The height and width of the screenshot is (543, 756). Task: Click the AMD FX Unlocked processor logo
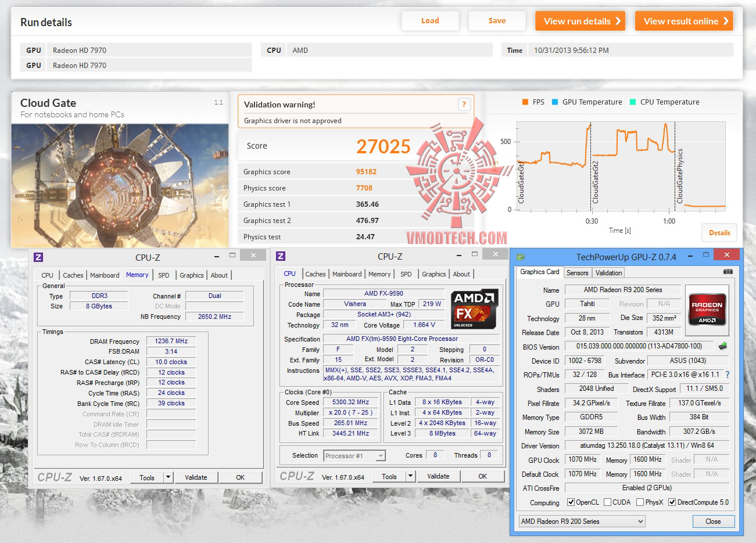coord(475,310)
